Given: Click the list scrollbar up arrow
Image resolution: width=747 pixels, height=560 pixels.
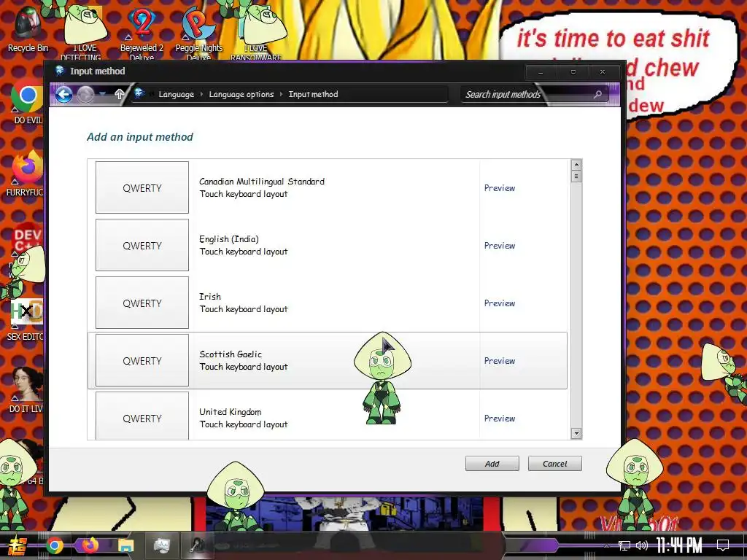Looking at the screenshot, I should [576, 165].
